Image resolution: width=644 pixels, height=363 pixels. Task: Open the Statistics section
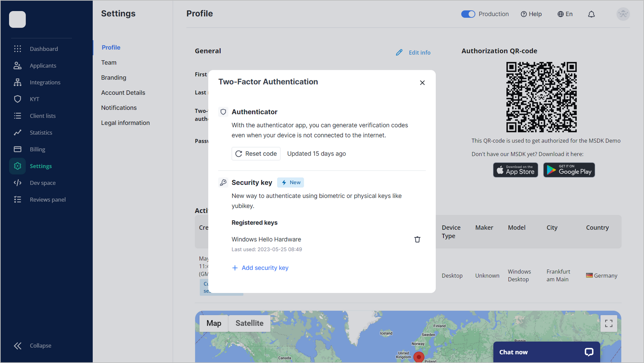[40, 132]
